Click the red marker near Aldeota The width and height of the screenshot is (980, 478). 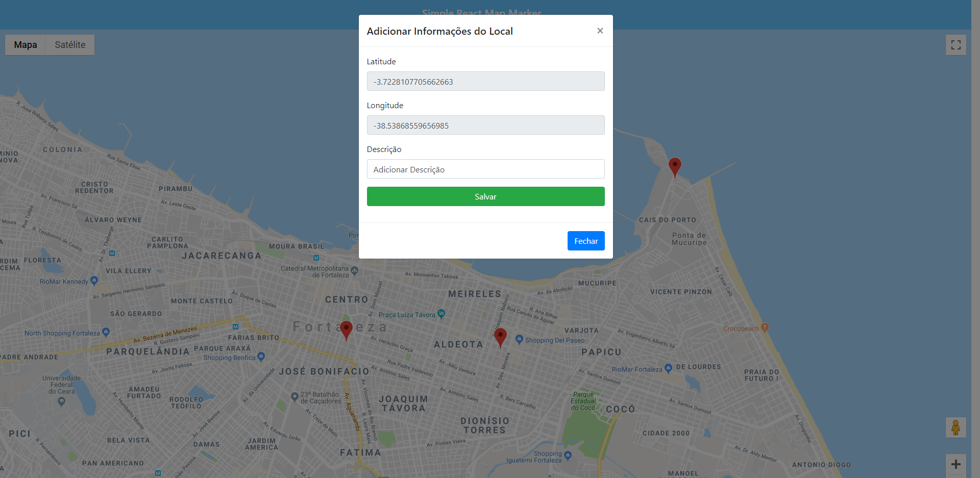(500, 338)
